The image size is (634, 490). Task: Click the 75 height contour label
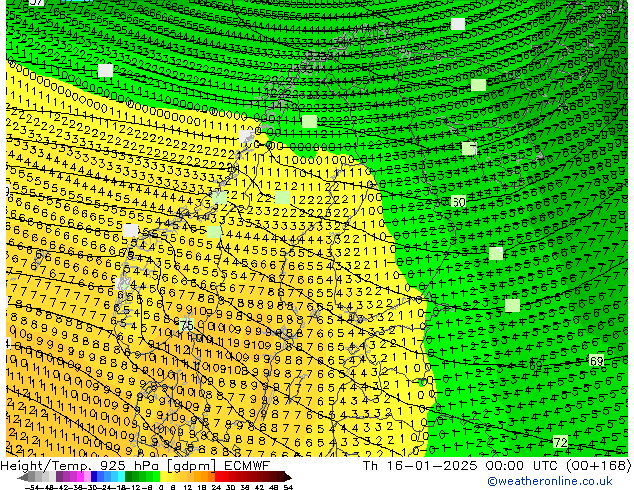point(186,325)
